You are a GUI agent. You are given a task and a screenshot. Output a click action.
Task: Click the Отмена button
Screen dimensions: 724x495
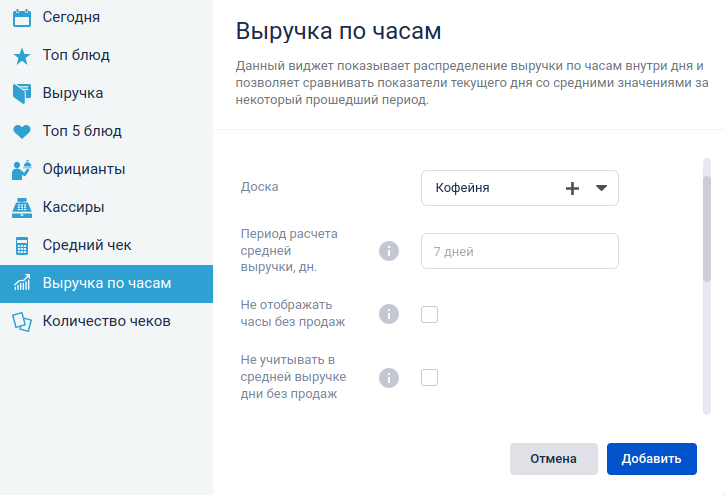tap(554, 459)
